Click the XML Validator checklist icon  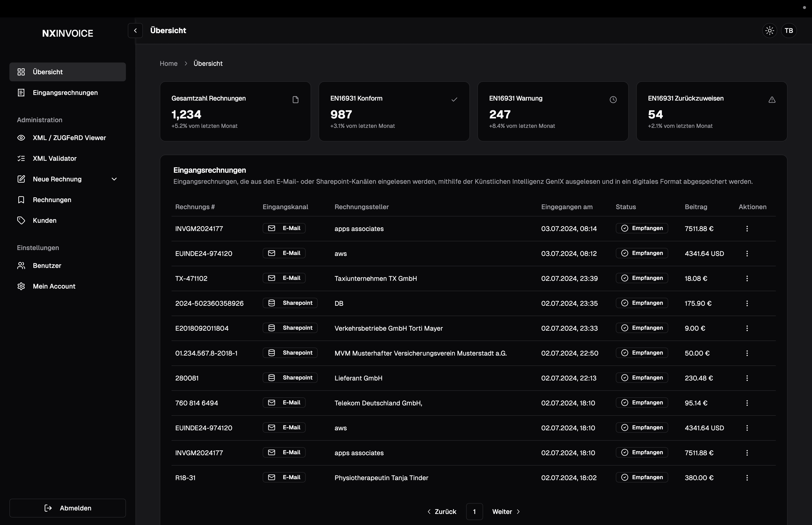click(21, 159)
